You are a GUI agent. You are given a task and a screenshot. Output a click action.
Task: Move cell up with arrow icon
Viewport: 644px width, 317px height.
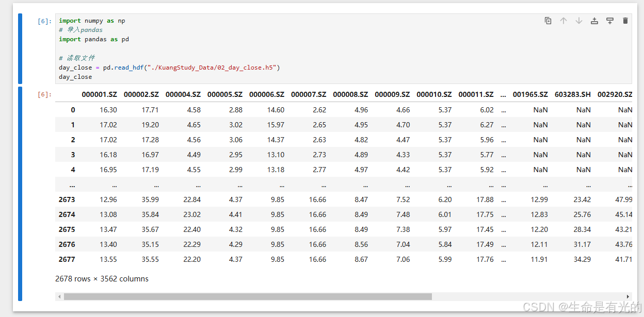point(564,21)
